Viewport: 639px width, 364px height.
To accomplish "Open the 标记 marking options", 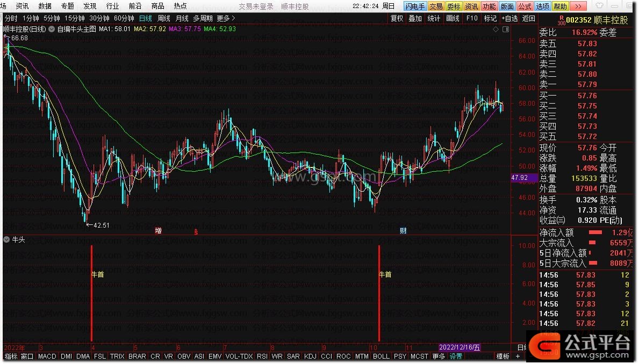I will pos(490,18).
